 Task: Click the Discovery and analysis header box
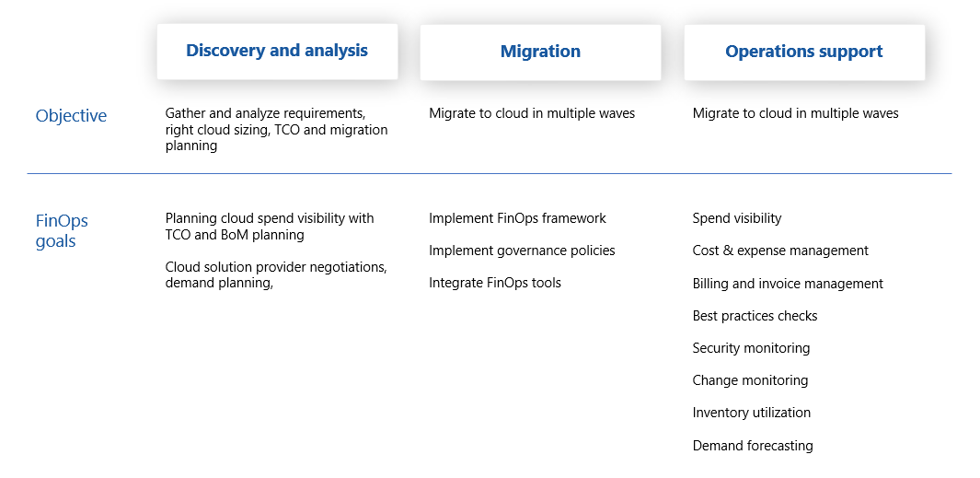(x=277, y=52)
